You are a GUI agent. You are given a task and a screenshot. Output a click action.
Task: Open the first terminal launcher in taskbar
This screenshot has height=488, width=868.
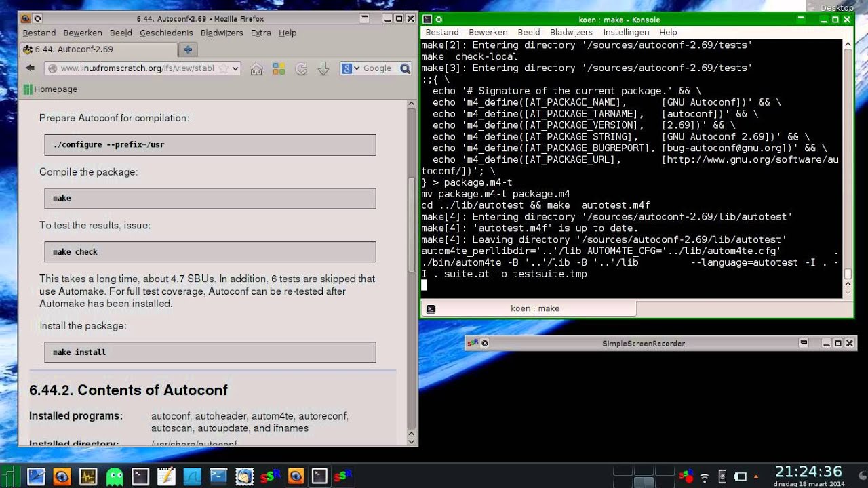(140, 476)
